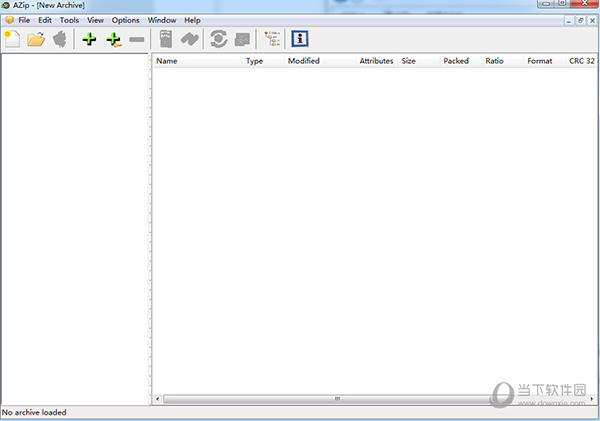Click the Test archive toolbar icon
Screen dimensions: 600x421
point(166,39)
